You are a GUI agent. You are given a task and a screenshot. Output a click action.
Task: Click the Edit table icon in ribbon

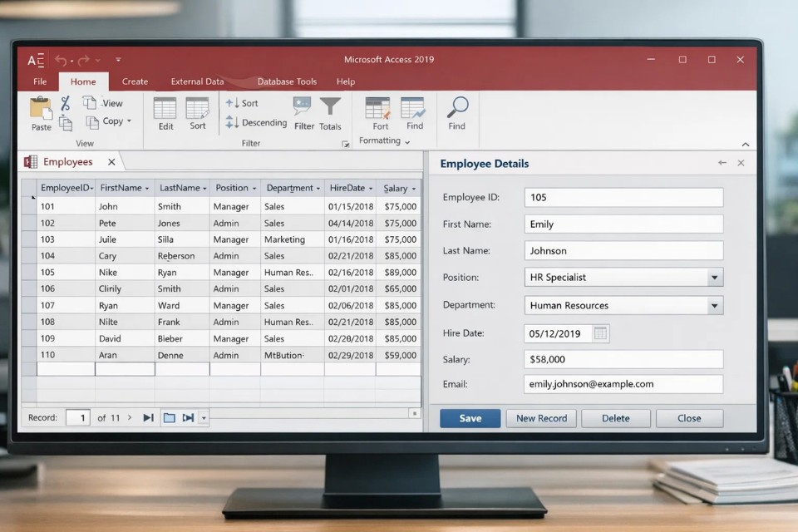pyautogui.click(x=165, y=109)
